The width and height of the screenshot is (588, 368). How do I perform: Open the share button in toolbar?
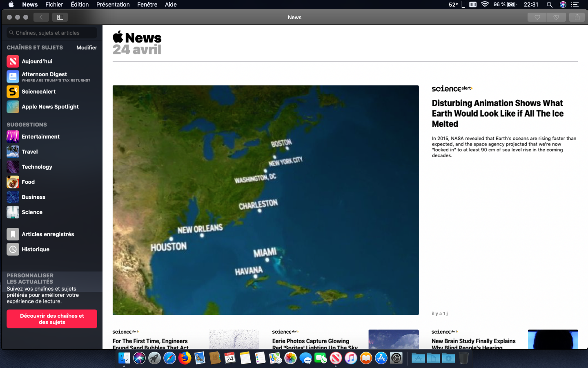coord(577,17)
